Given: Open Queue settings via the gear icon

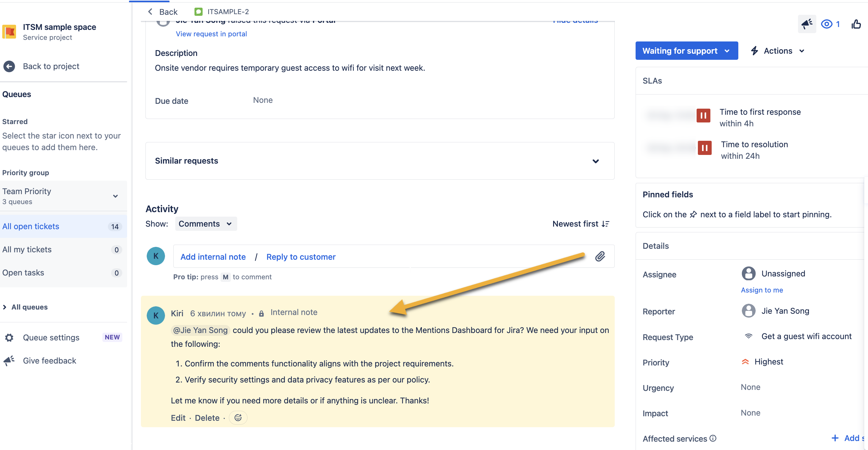Looking at the screenshot, I should point(9,337).
